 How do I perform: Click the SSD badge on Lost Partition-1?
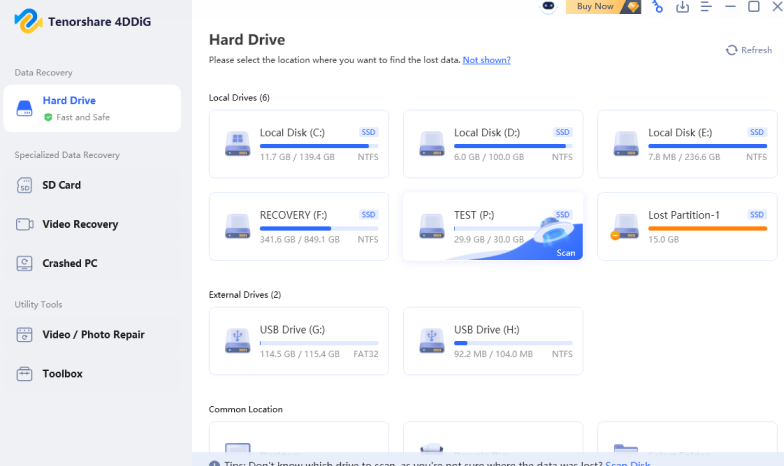click(757, 214)
